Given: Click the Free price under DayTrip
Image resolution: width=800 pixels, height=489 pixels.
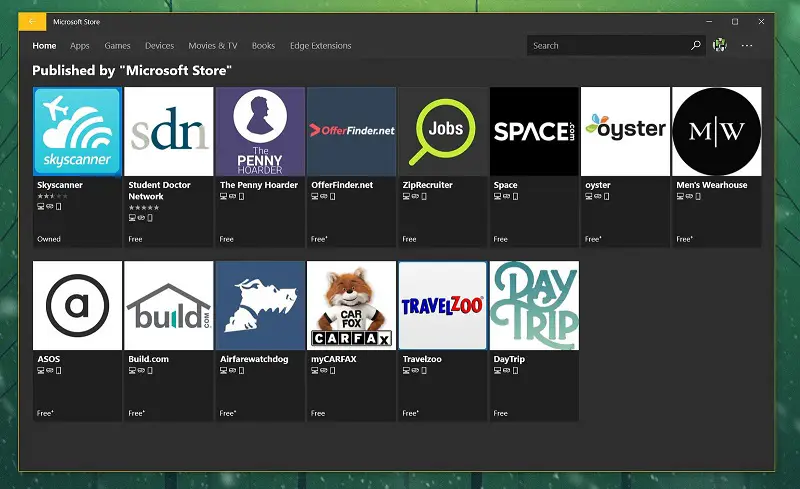Looking at the screenshot, I should click(501, 413).
